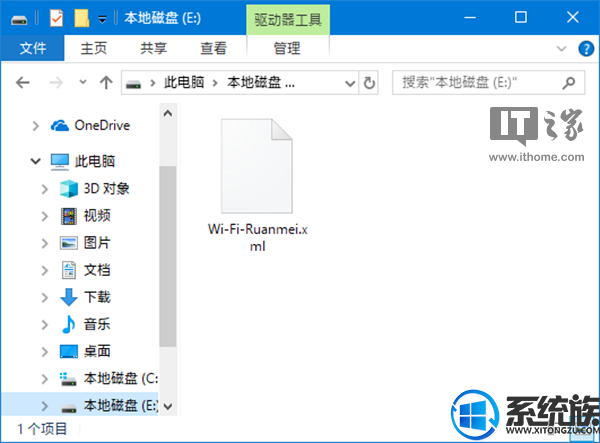Click the magnifier search icon

click(569, 83)
